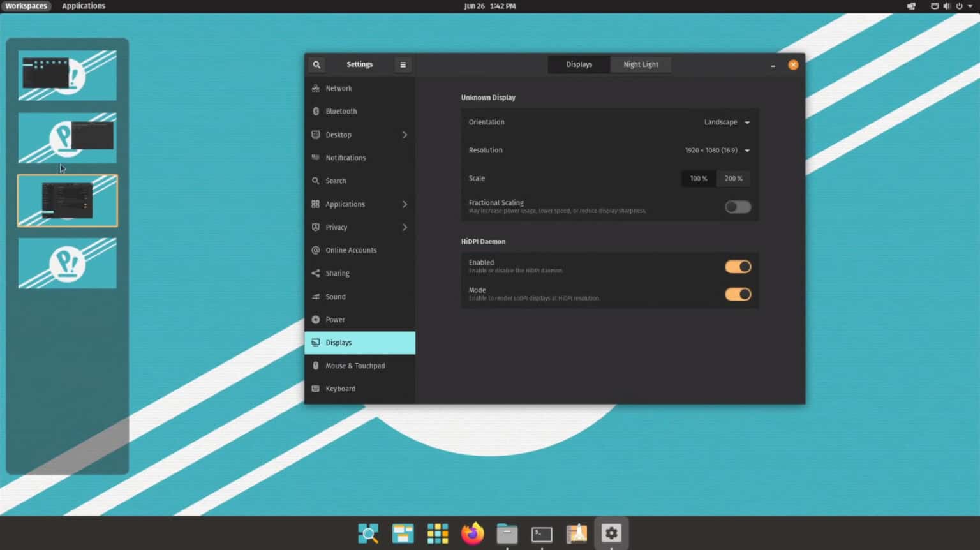The width and height of the screenshot is (980, 550).
Task: Open the Orientation dropdown showing Landscape
Action: (x=726, y=122)
